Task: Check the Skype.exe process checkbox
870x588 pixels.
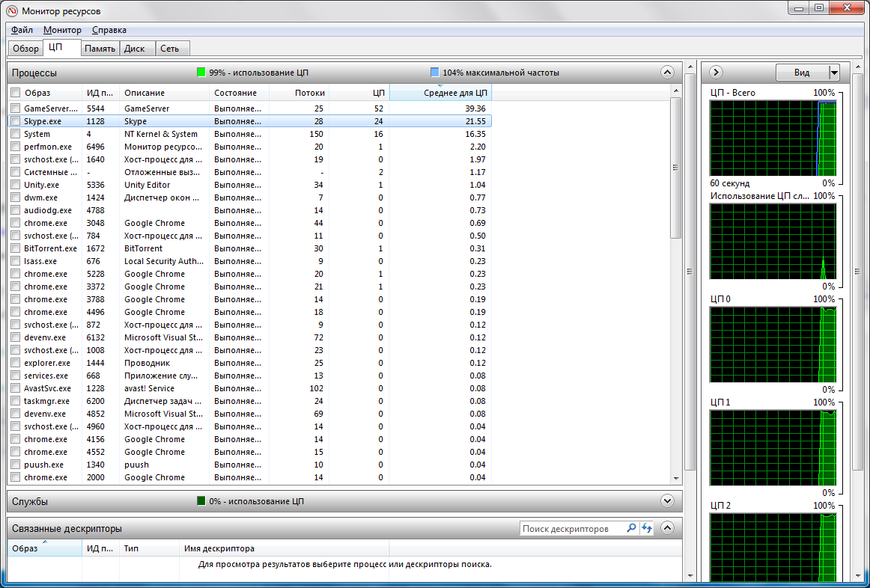Action: (15, 121)
